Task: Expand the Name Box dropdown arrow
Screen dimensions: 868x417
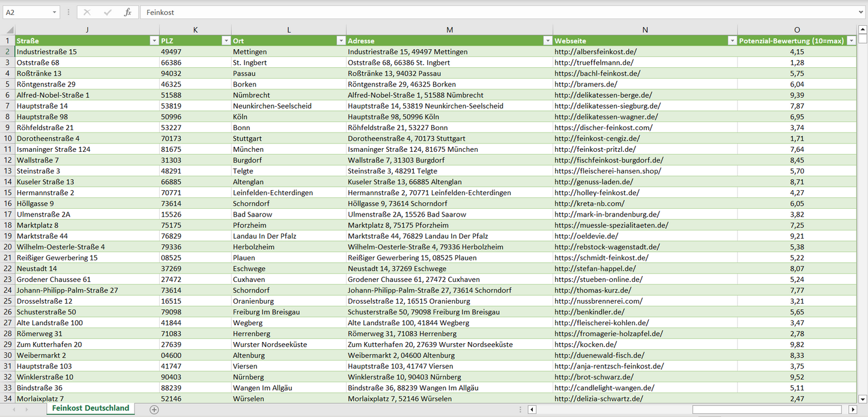Action: pos(55,12)
